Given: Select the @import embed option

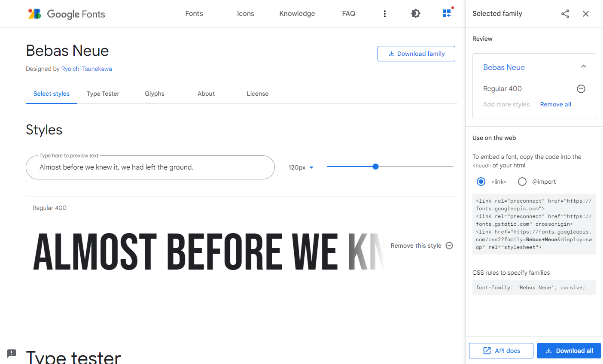Looking at the screenshot, I should 522,182.
